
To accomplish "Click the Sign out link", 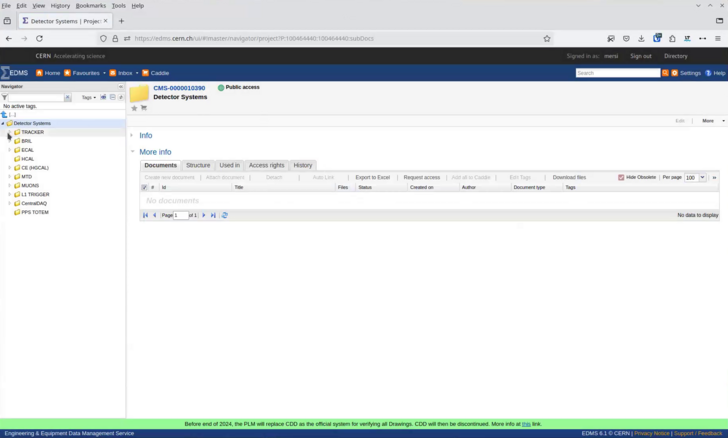I will pyautogui.click(x=641, y=56).
